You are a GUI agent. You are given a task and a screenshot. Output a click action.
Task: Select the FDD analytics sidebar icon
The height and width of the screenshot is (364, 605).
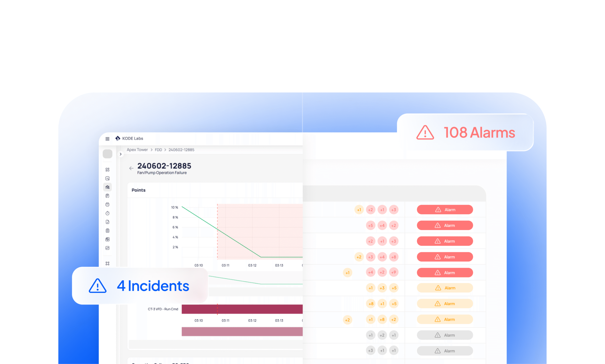[x=108, y=187]
